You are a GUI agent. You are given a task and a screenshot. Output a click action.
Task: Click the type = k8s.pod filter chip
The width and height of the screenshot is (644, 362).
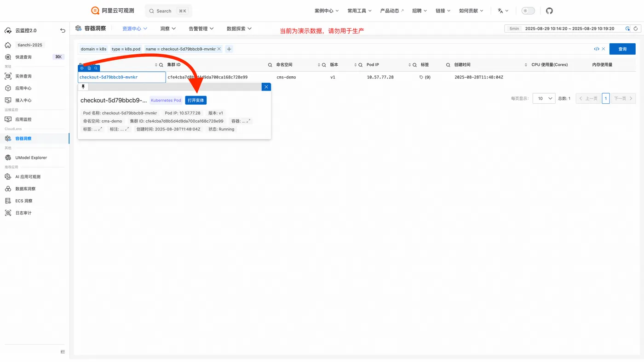126,49
